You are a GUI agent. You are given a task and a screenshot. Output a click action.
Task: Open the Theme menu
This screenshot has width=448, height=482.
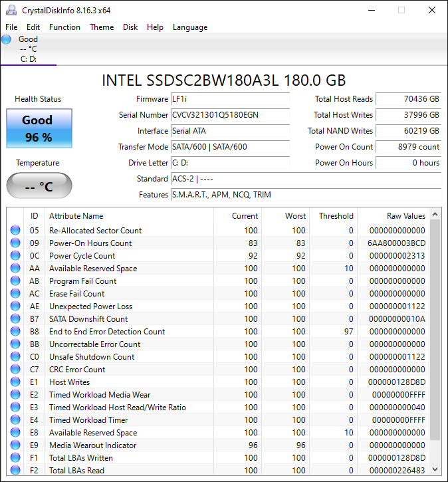(x=102, y=27)
